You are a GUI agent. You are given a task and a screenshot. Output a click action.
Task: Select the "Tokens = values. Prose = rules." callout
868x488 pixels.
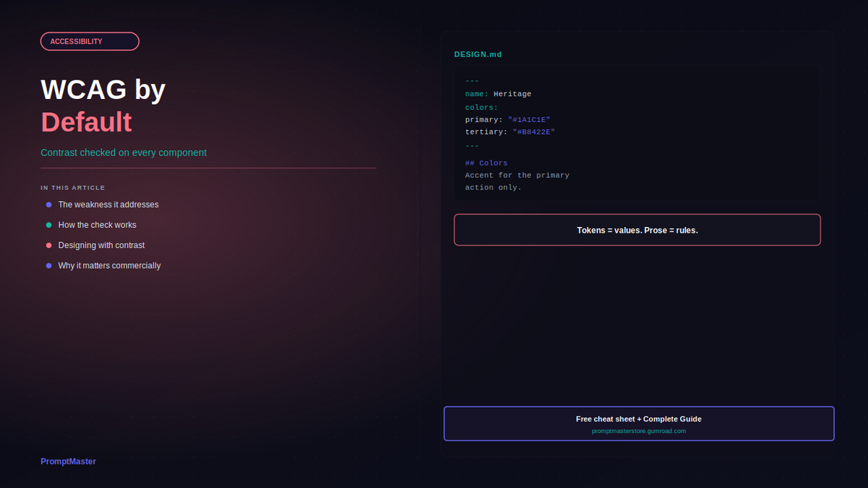tap(637, 230)
